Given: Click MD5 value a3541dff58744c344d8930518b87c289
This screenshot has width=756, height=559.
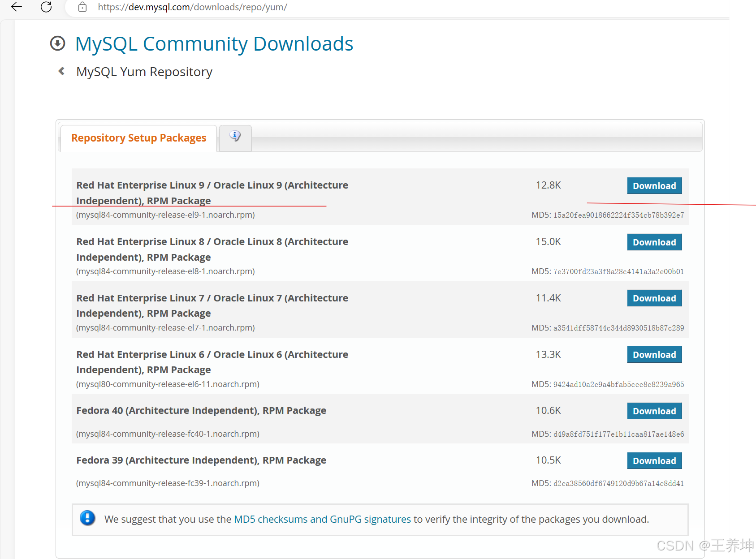Looking at the screenshot, I should tap(618, 328).
